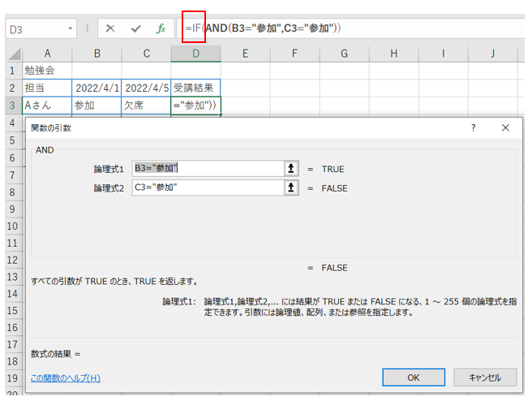Select cell C3 containing 欠席
Viewport: 532px width, 401px height.
tap(145, 106)
